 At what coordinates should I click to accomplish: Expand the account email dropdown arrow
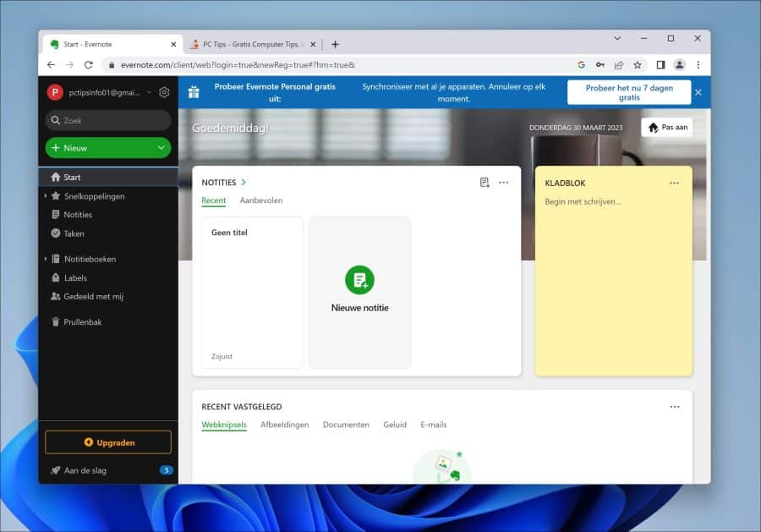tap(149, 92)
